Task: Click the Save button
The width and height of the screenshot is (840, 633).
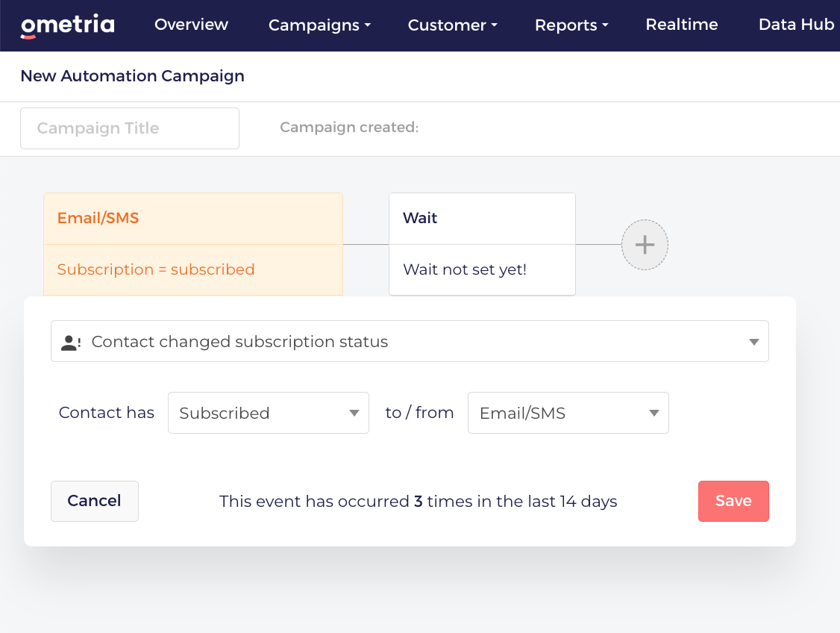Action: click(733, 501)
